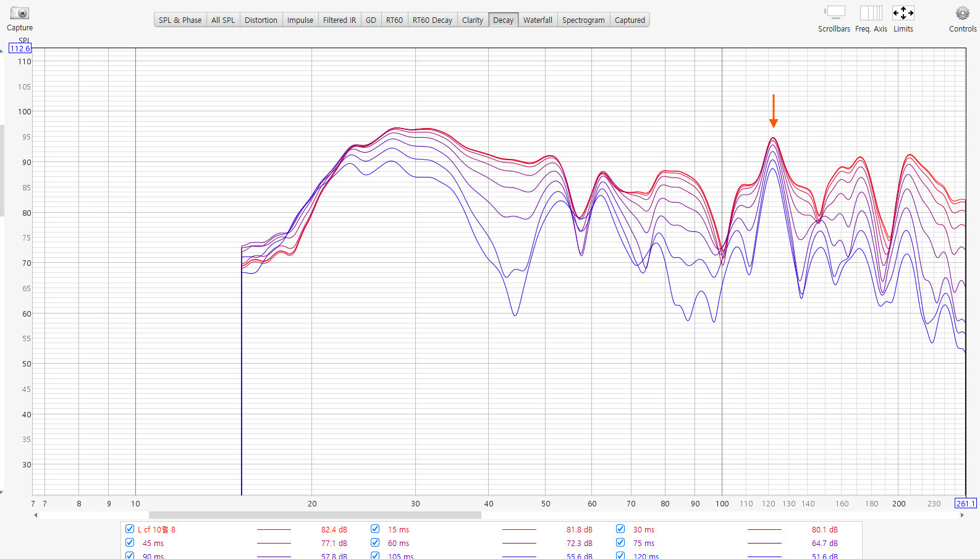Screen dimensions: 980x559
Task: Select the Spectrogram tab
Action: click(x=583, y=20)
